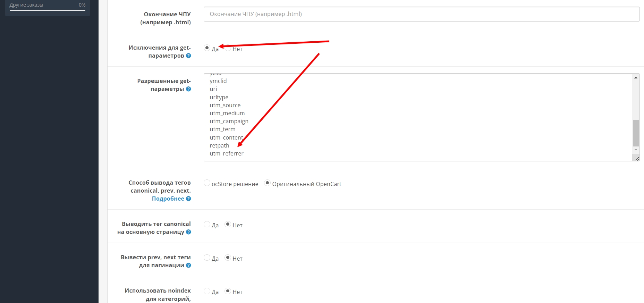The image size is (644, 303).
Task: Set noindex for categories to Да
Action: pyautogui.click(x=207, y=291)
